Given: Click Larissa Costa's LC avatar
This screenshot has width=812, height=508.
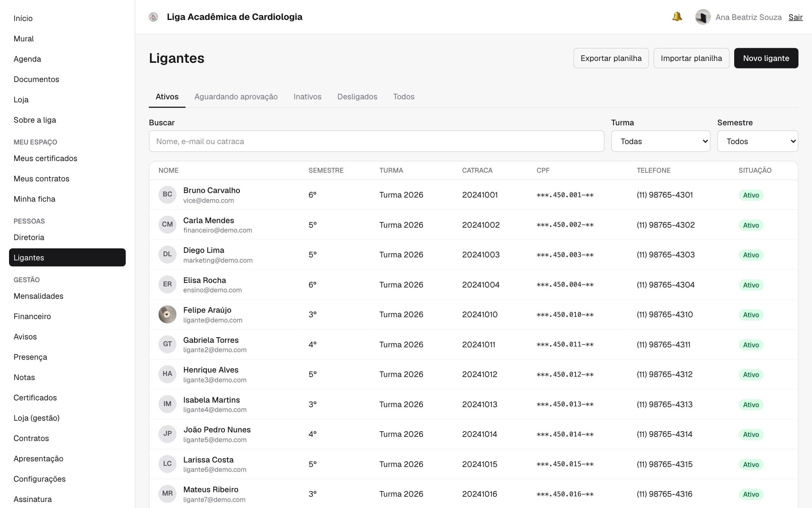Looking at the screenshot, I should [x=167, y=464].
